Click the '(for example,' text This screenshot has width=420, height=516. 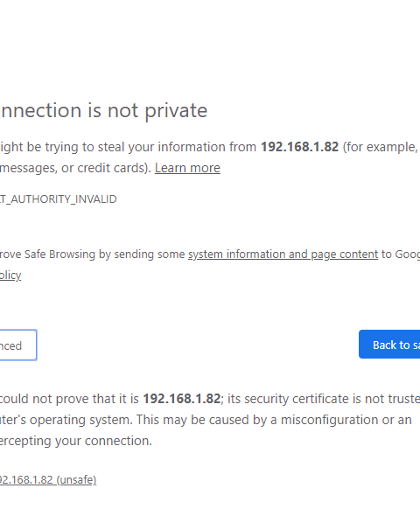tap(380, 147)
